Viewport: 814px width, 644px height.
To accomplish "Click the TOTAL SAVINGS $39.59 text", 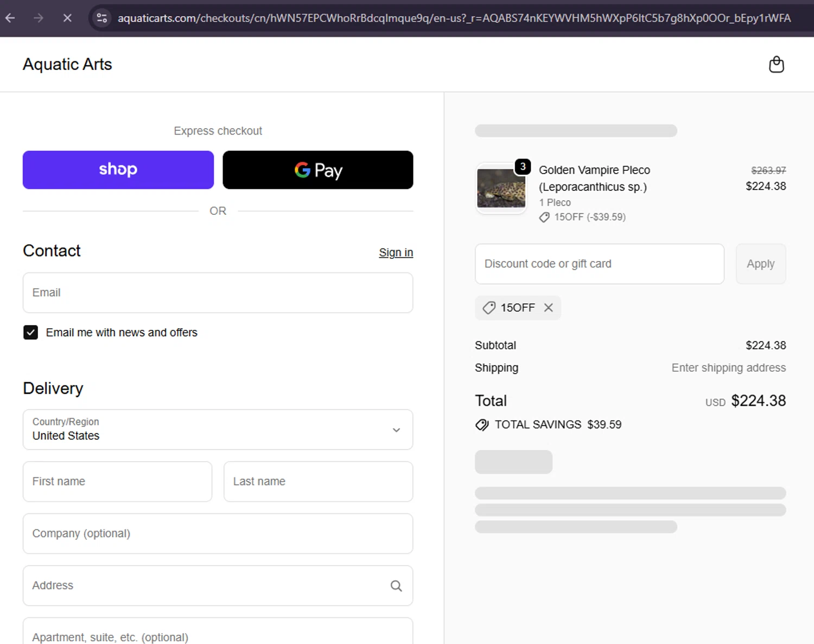I will pyautogui.click(x=558, y=424).
